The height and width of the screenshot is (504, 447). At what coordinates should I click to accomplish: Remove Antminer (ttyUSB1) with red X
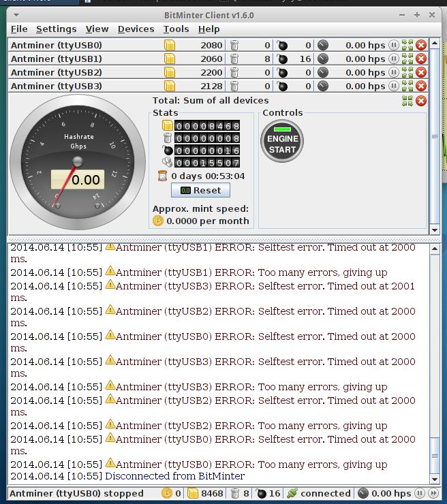(x=421, y=59)
